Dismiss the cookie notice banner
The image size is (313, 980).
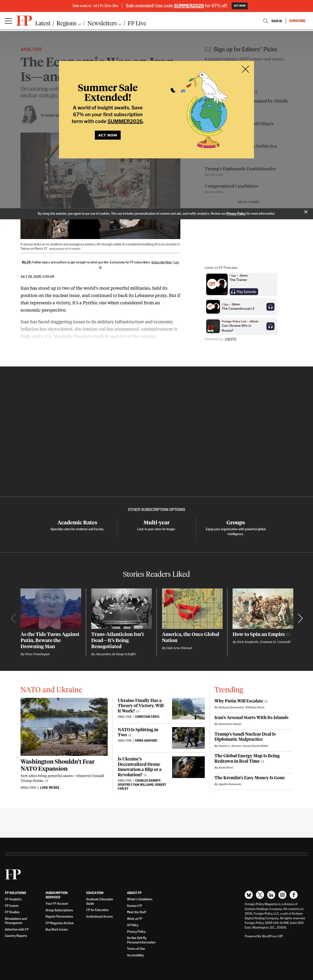click(x=306, y=212)
